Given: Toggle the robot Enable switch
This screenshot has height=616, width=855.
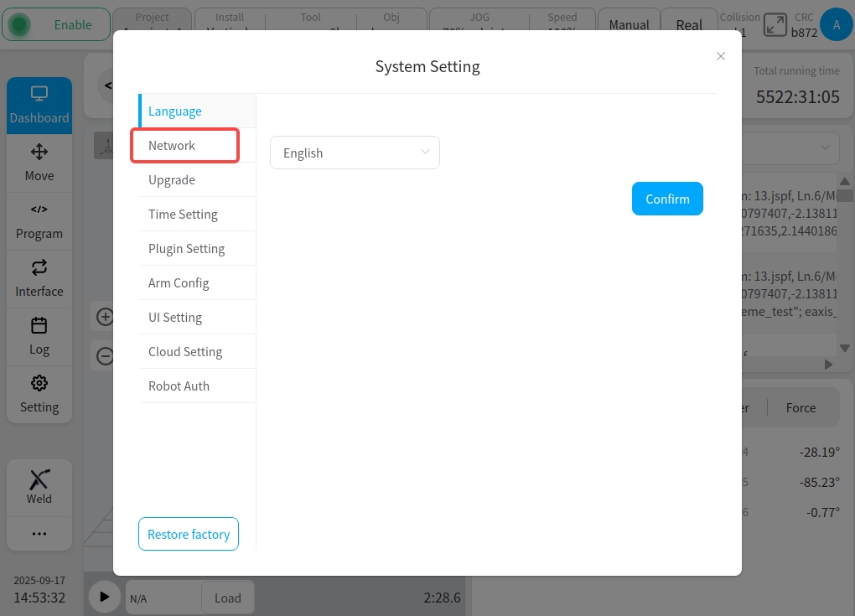Looking at the screenshot, I should click(55, 24).
